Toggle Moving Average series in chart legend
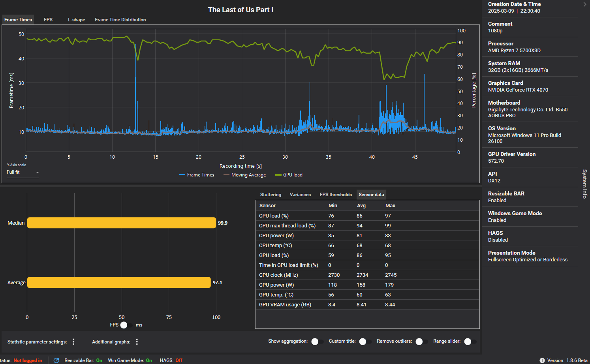The width and height of the screenshot is (590, 364). [245, 175]
